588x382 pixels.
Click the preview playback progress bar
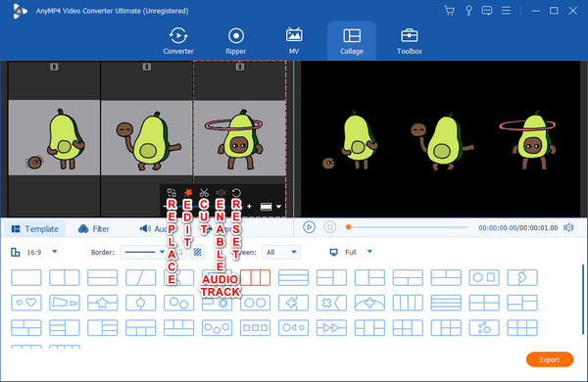tap(408, 227)
